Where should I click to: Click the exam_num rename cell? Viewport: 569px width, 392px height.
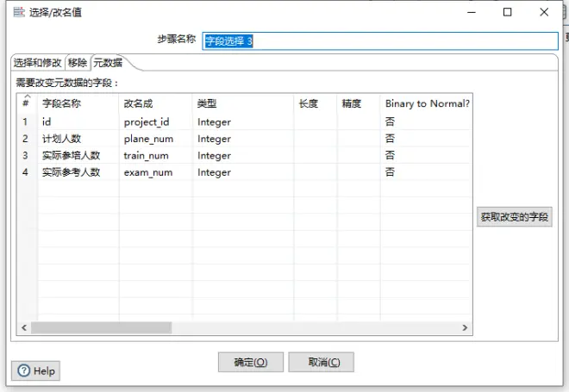point(156,172)
